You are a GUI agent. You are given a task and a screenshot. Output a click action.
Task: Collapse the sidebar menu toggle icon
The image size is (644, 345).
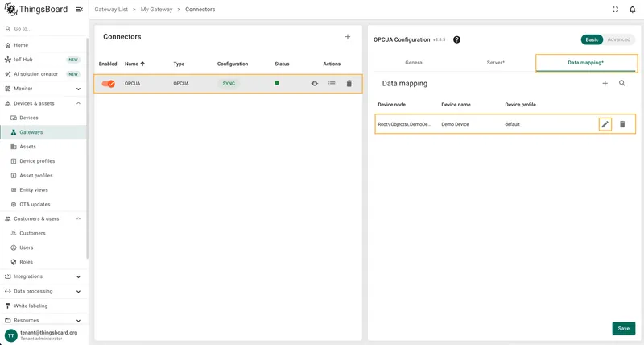pyautogui.click(x=79, y=10)
